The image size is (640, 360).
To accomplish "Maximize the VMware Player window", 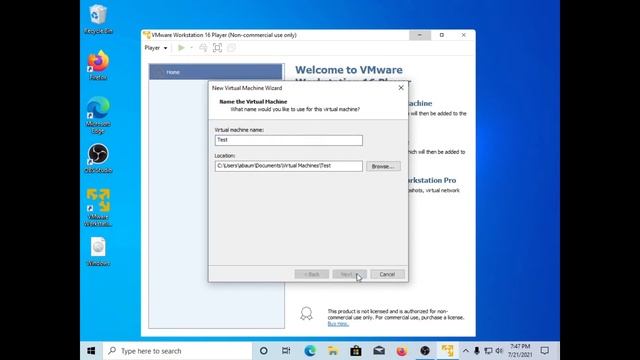I will click(x=442, y=35).
